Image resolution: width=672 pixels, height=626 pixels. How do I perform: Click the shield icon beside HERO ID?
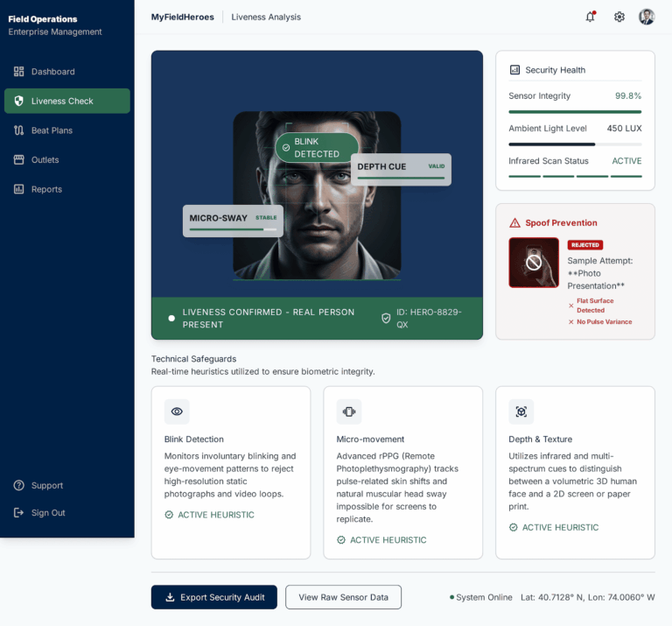pyautogui.click(x=386, y=318)
